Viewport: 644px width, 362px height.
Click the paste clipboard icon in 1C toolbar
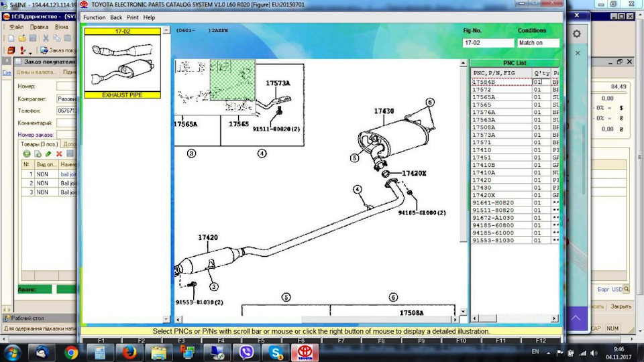pos(67,38)
